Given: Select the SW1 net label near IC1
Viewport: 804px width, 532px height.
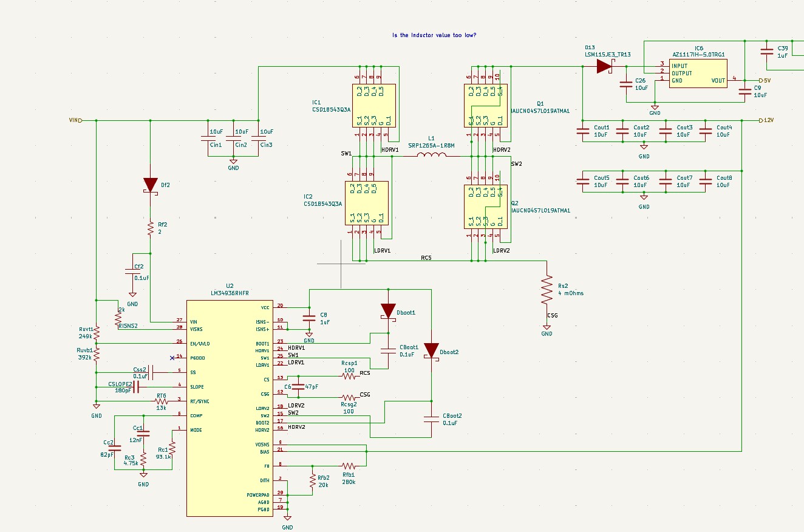Looking at the screenshot, I should [346, 154].
